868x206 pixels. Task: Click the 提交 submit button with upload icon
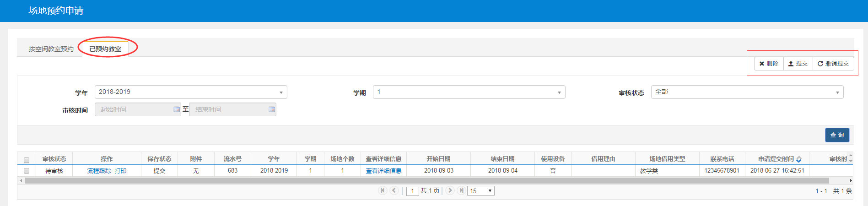pyautogui.click(x=798, y=64)
